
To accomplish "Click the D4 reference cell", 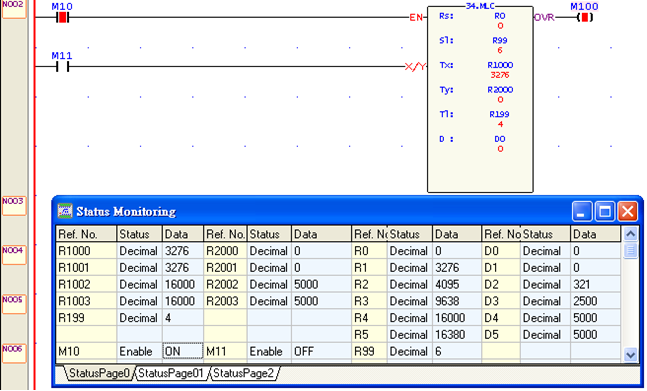I will point(501,318).
